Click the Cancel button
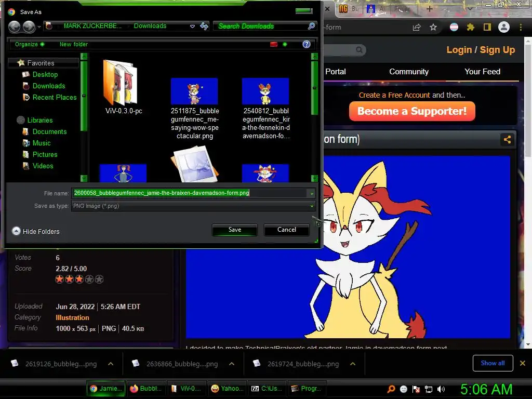 pyautogui.click(x=286, y=230)
